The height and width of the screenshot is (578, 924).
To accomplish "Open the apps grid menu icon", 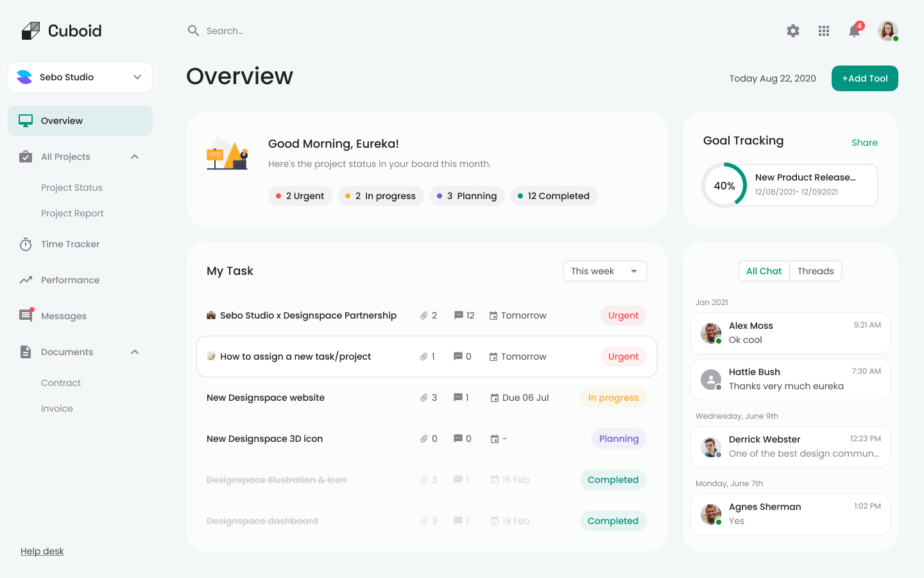I will pos(824,31).
